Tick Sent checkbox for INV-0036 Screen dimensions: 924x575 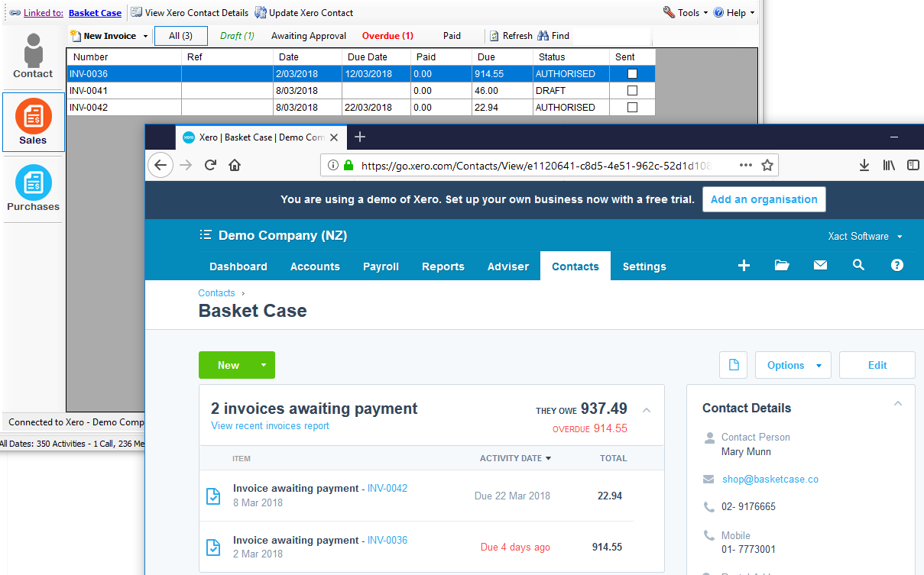point(632,74)
